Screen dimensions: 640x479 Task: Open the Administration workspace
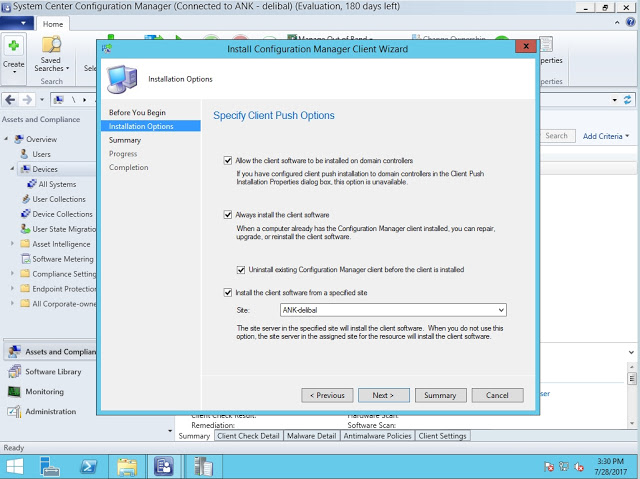pyautogui.click(x=14, y=412)
